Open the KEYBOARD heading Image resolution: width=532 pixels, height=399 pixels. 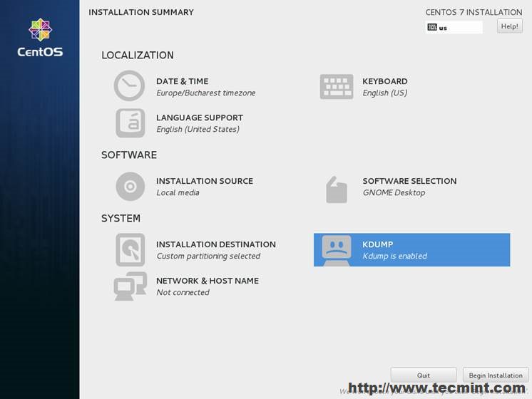[x=385, y=81]
